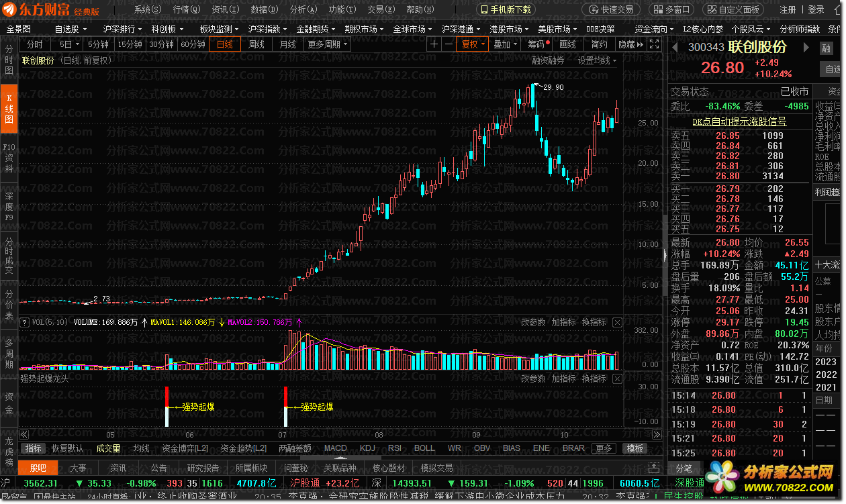The height and width of the screenshot is (504, 846).
Task: Click the 手机版下载 button
Action: pyautogui.click(x=506, y=9)
